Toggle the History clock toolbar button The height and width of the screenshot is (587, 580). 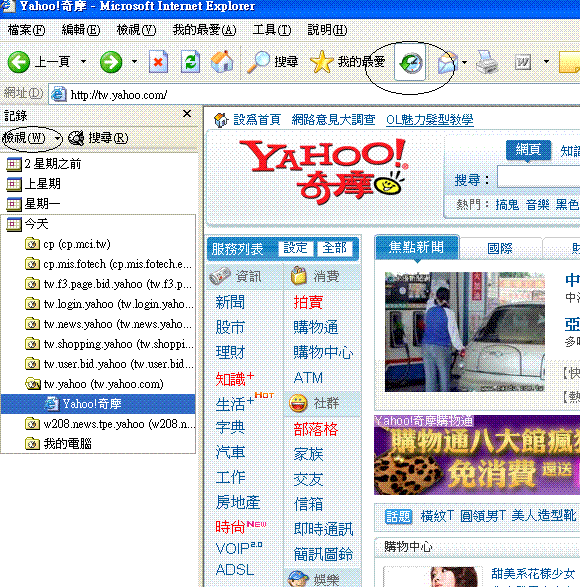pos(410,62)
